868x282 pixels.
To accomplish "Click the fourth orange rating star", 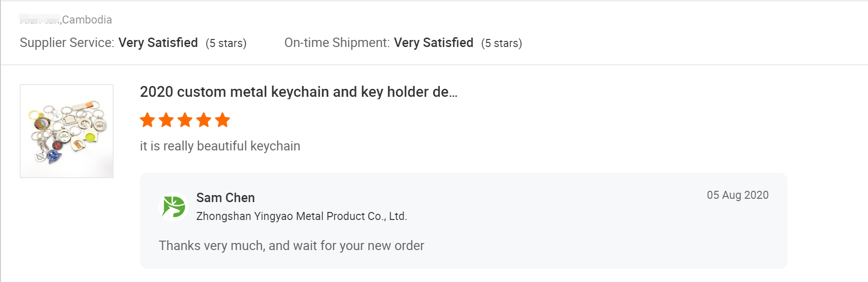I will click(204, 120).
